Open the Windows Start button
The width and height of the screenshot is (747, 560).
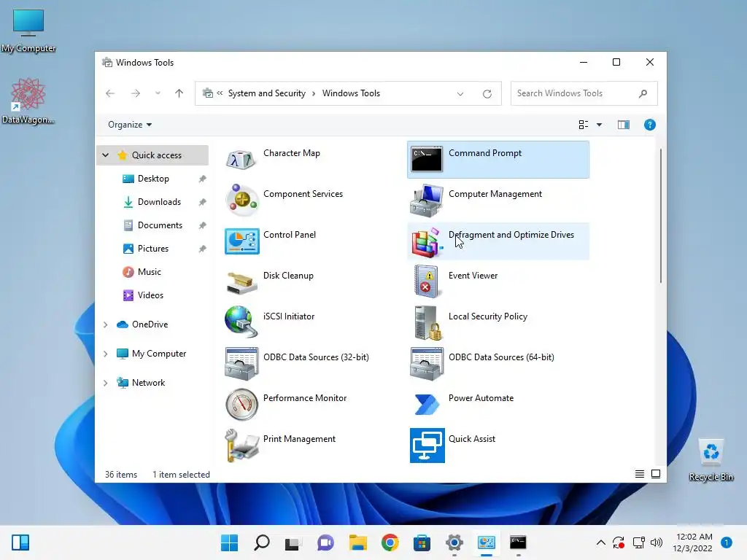(x=230, y=542)
